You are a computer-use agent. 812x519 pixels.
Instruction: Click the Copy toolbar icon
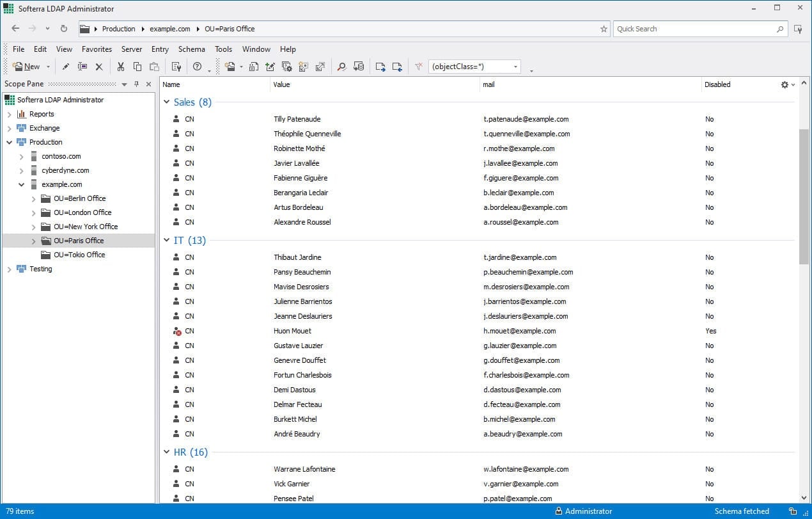[x=137, y=67]
